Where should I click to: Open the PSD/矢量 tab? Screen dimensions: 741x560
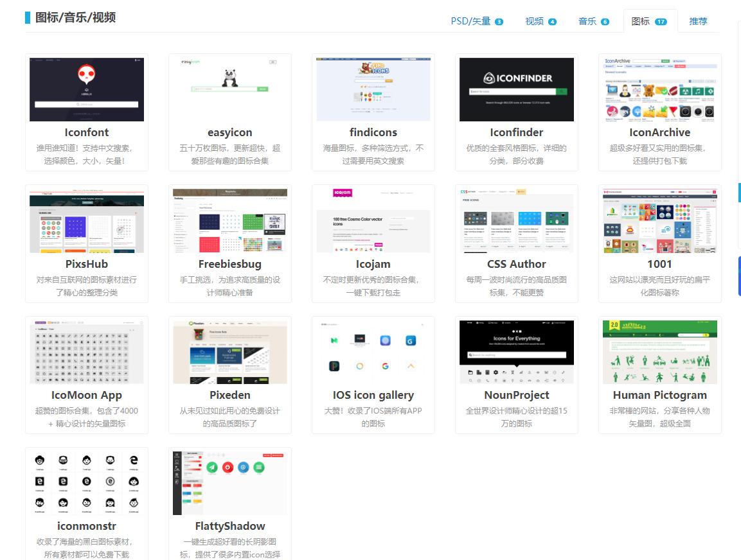tap(470, 21)
